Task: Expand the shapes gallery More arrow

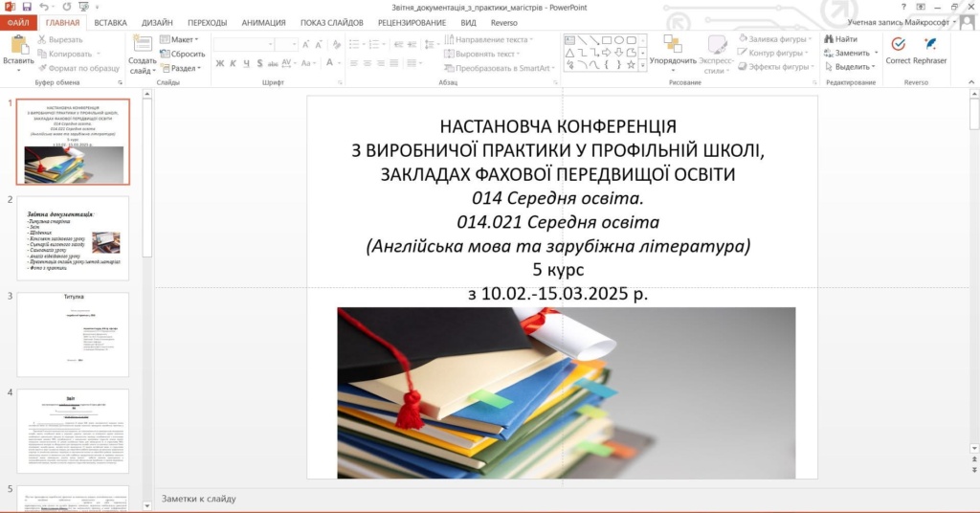Action: (x=642, y=64)
